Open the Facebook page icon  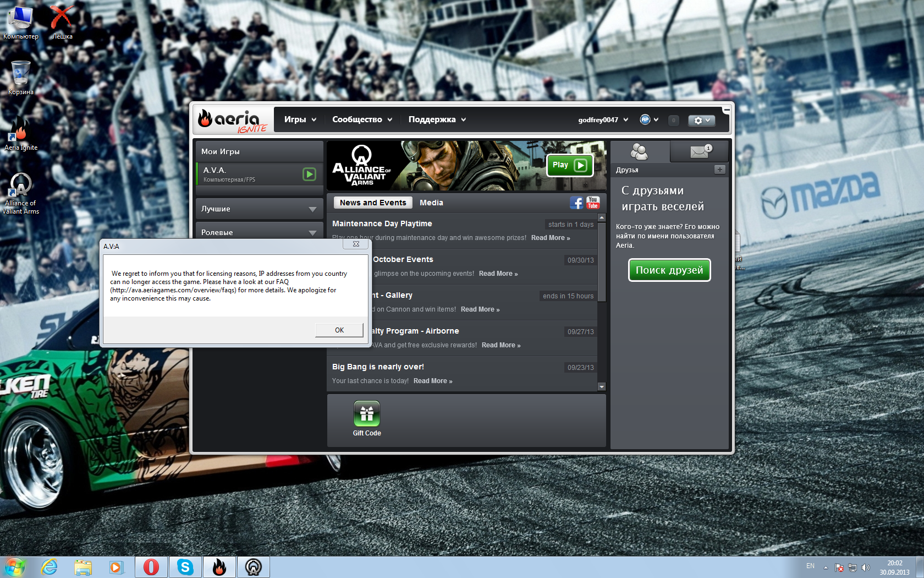pyautogui.click(x=576, y=203)
